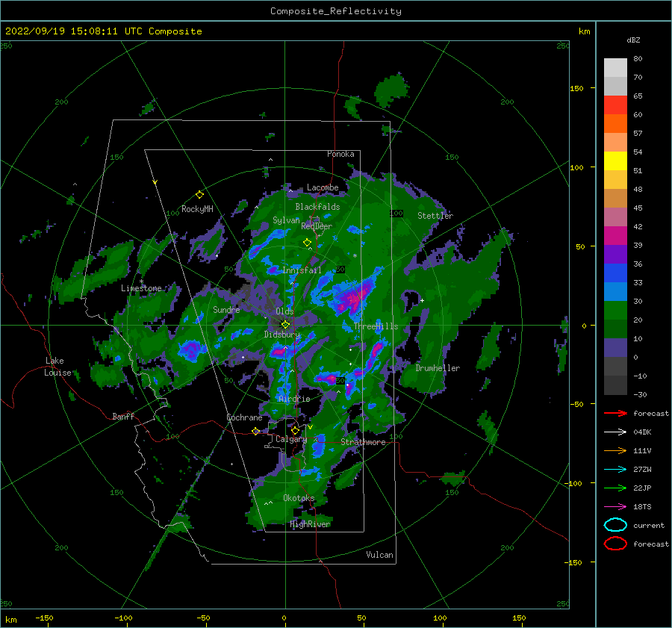Click the Sundre town label
Screen dimensions: 672x628
tap(226, 309)
